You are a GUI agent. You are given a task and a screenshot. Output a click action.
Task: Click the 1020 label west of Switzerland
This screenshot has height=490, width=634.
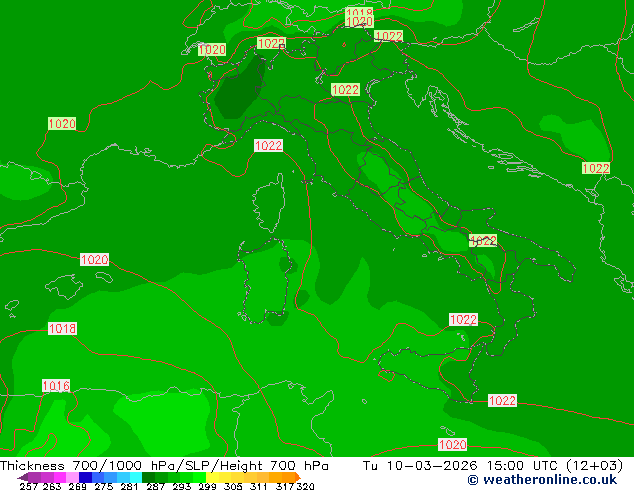tap(212, 50)
